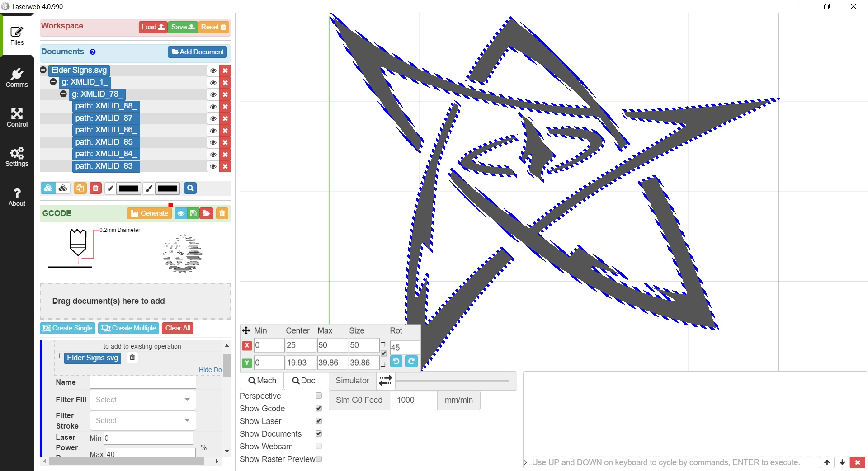The height and width of the screenshot is (471, 868).
Task: Open the Filter Stroke dropdown
Action: pyautogui.click(x=143, y=420)
